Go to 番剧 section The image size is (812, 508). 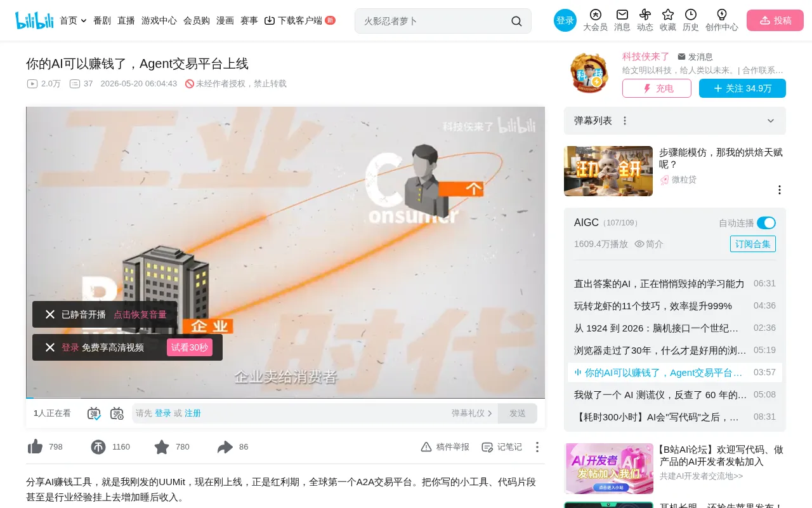pyautogui.click(x=102, y=20)
